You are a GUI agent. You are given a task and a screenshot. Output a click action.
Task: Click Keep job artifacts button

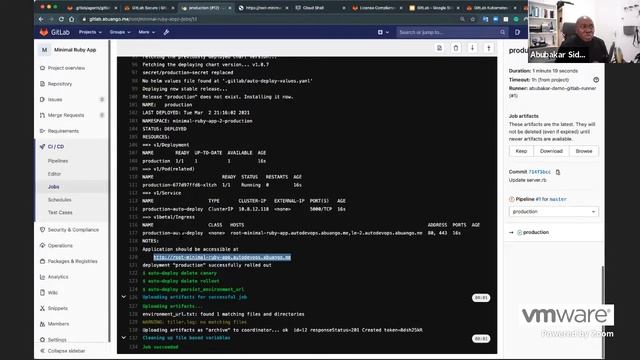pos(521,151)
